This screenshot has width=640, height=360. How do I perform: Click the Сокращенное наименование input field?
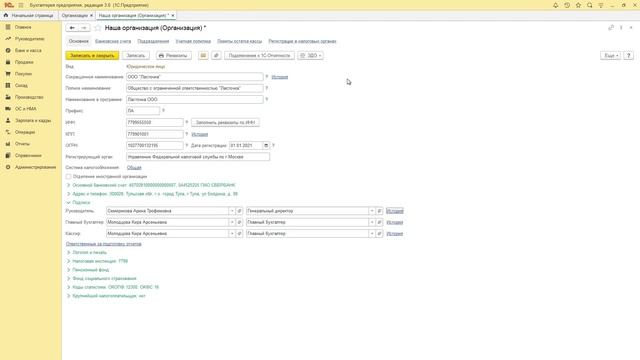point(195,77)
